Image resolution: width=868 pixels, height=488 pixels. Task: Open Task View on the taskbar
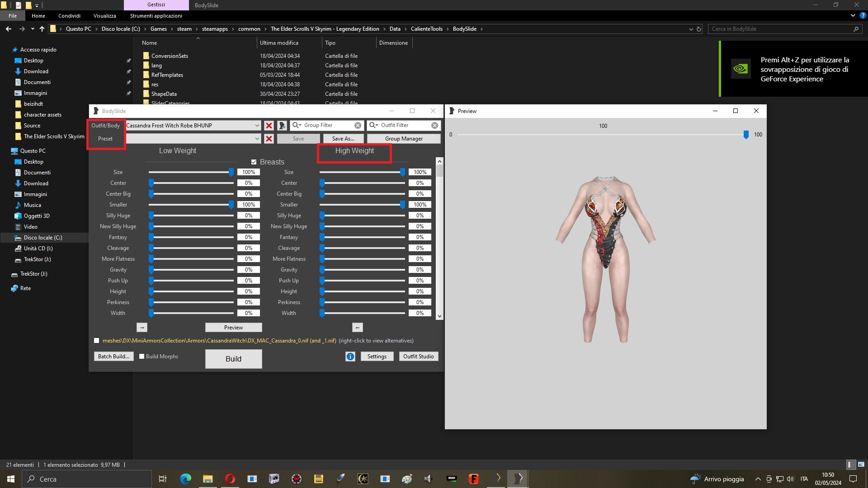pyautogui.click(x=163, y=479)
